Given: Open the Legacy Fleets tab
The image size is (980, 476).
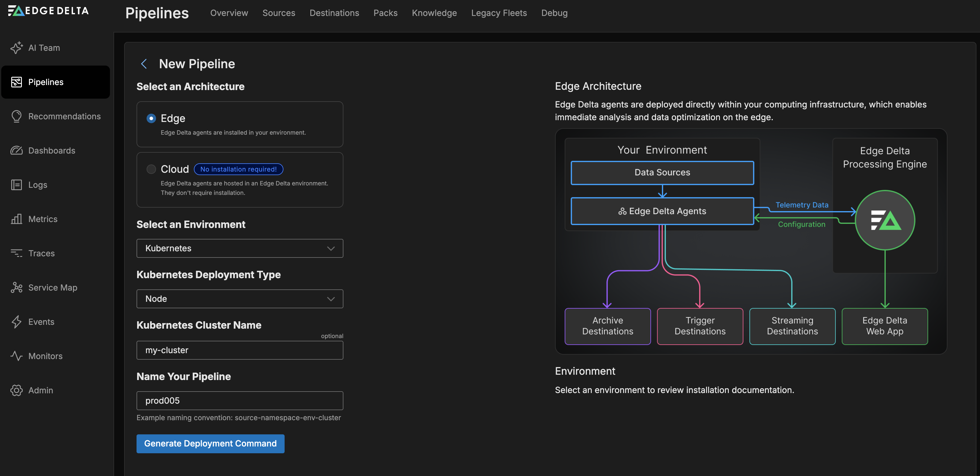Looking at the screenshot, I should tap(498, 13).
